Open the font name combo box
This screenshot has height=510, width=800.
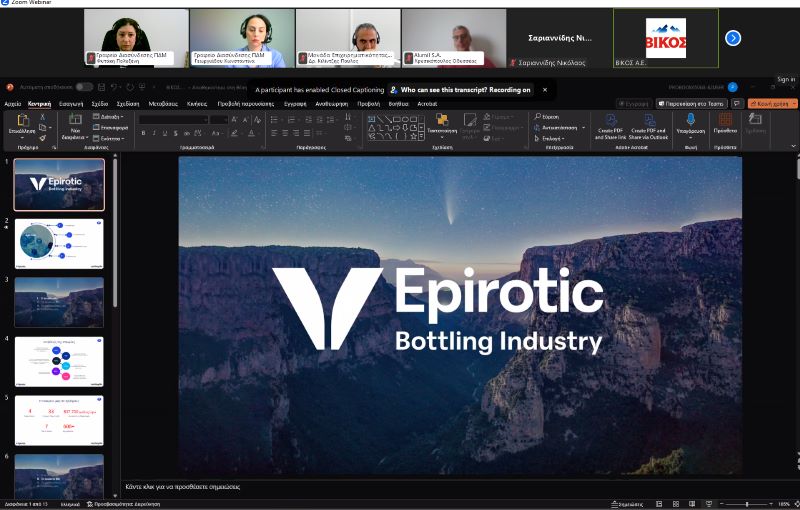coord(173,120)
